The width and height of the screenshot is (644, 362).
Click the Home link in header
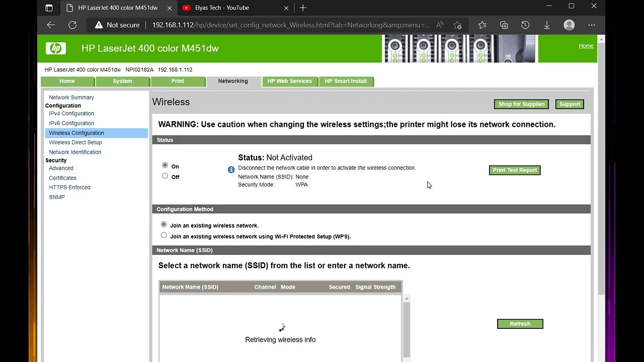586,46
